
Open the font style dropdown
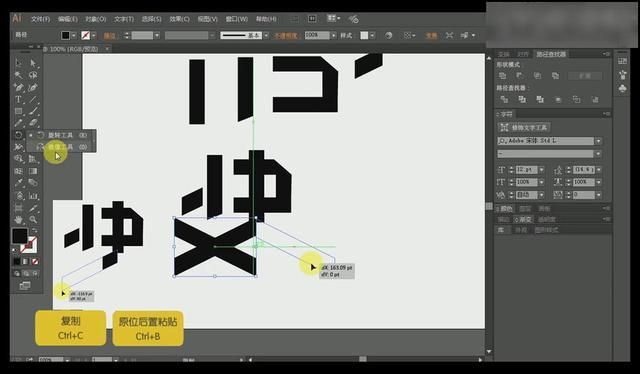[598, 154]
